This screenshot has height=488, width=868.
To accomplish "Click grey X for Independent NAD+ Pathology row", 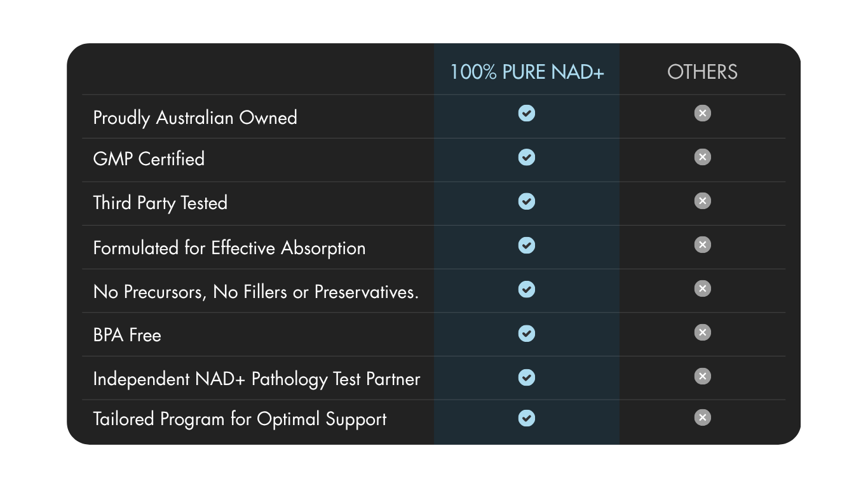I will (x=702, y=377).
